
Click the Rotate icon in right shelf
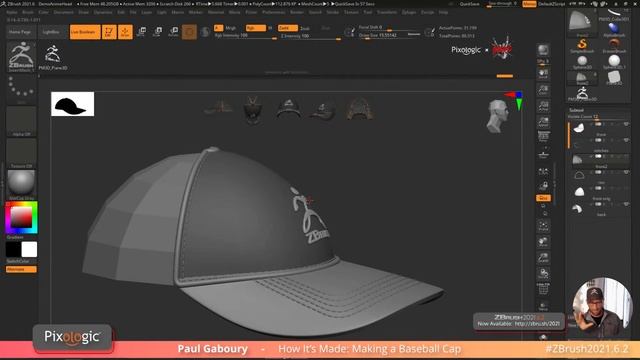543,273
